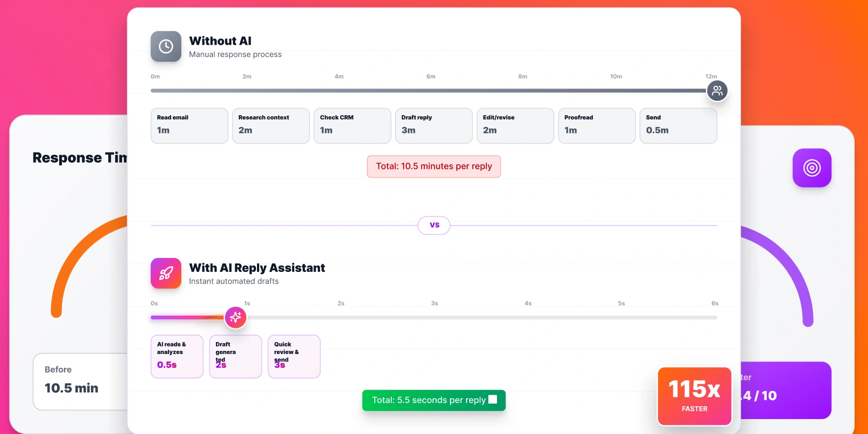This screenshot has height=434, width=868.
Task: Click the manual process timeline bar at 6m
Action: (431, 91)
